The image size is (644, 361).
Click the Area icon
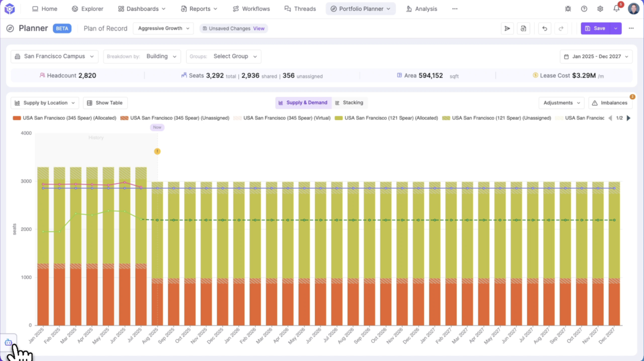point(399,75)
